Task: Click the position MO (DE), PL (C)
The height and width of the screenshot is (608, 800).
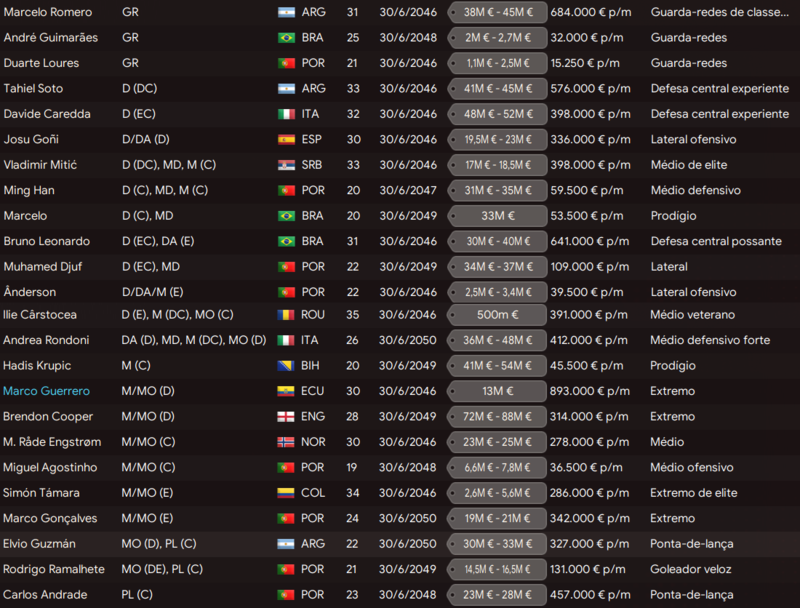Action: tap(162, 570)
